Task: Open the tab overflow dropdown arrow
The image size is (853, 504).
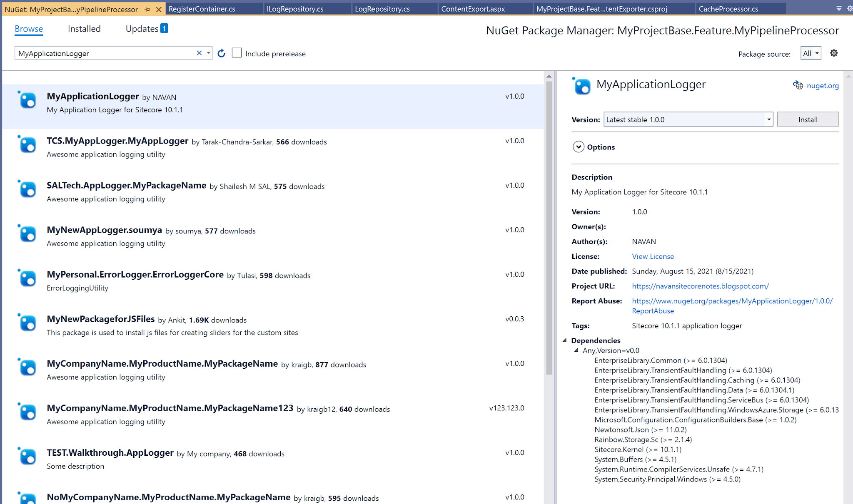Action: point(839,8)
